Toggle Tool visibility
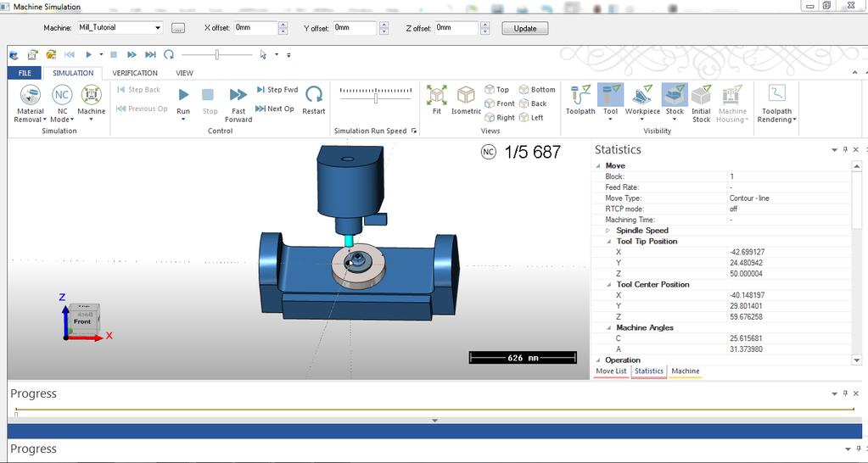The width and height of the screenshot is (868, 463). coord(611,95)
